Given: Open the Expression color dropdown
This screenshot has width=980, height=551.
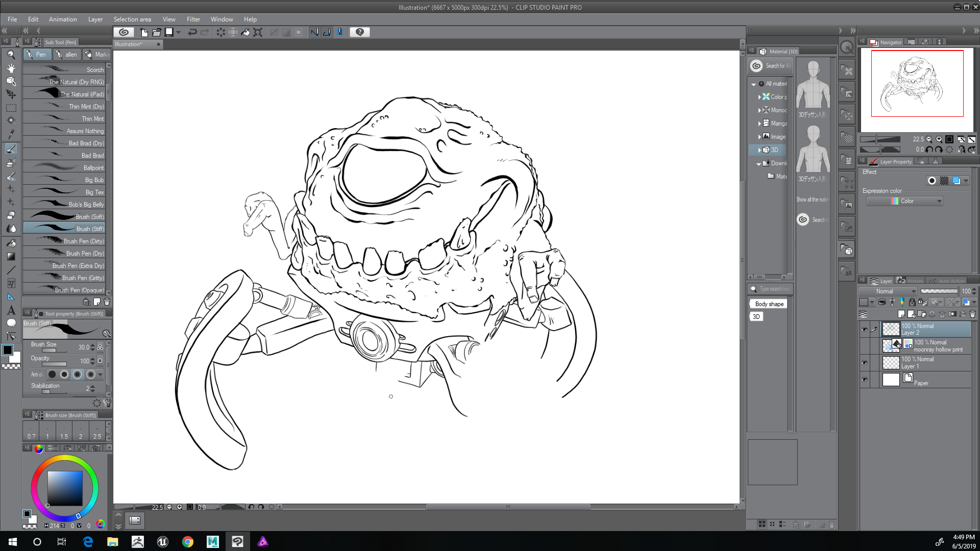Looking at the screenshot, I should pyautogui.click(x=904, y=201).
